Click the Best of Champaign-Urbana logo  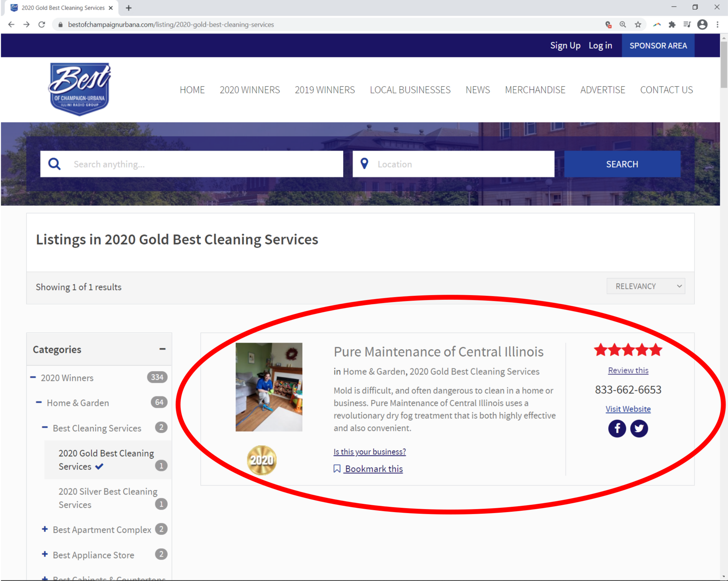click(x=80, y=89)
